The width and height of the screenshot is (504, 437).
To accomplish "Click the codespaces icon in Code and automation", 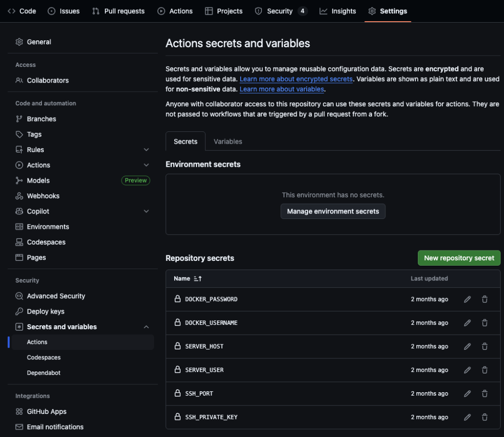I will pos(19,242).
